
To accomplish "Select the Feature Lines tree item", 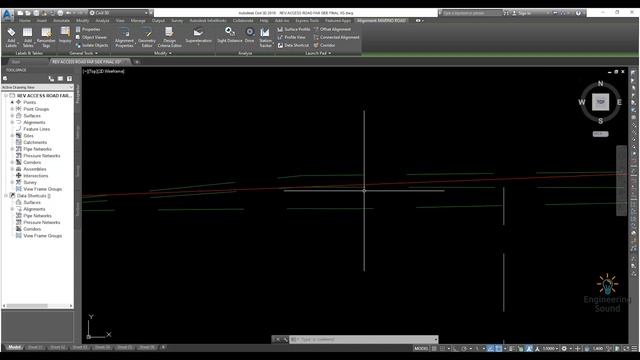I will pos(36,129).
